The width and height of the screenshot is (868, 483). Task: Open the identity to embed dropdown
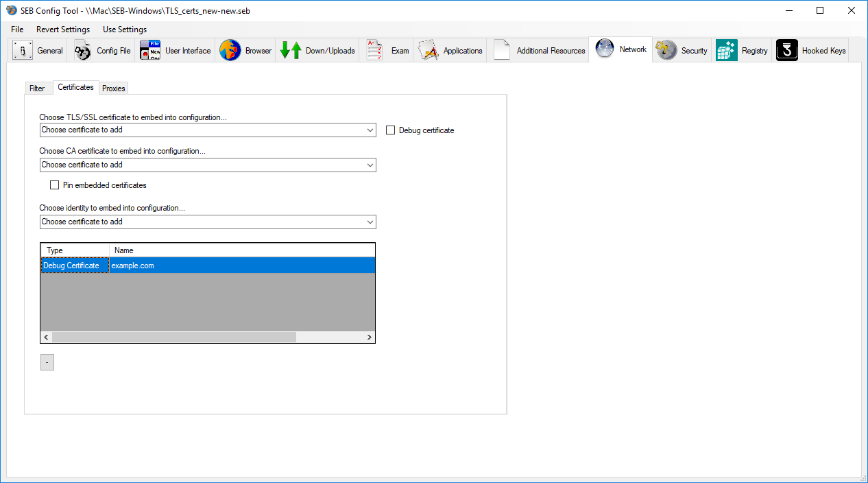[208, 222]
